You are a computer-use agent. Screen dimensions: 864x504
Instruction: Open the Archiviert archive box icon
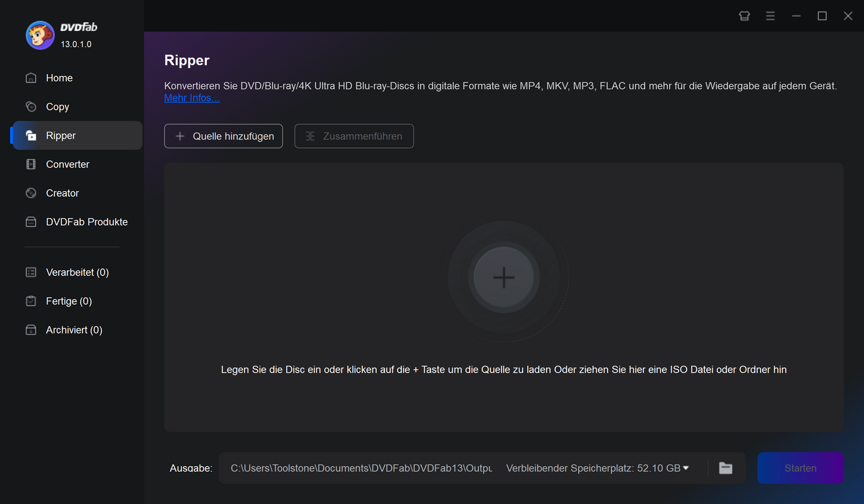pos(31,330)
